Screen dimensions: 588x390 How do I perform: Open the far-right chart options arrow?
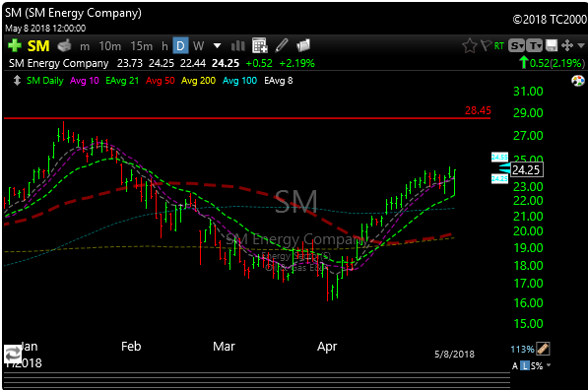coord(581,45)
